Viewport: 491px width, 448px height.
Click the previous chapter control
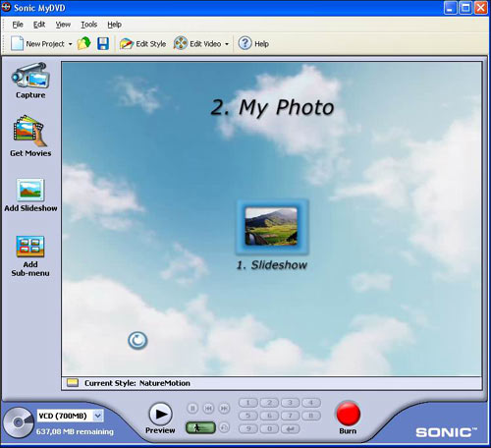(208, 409)
